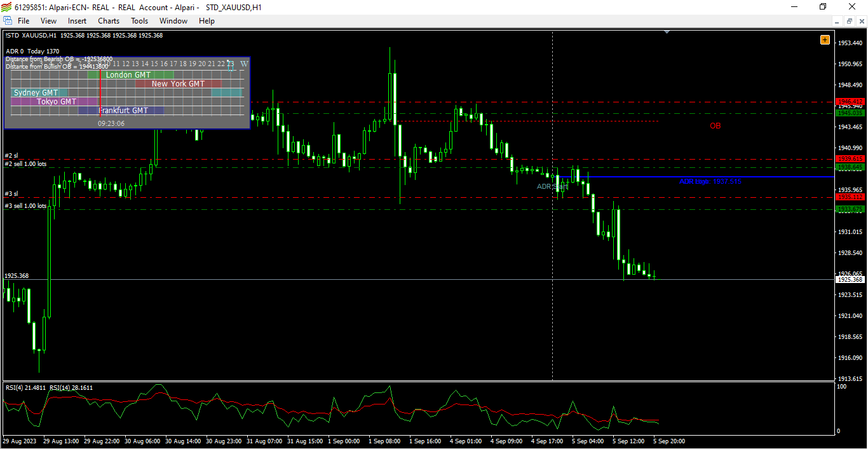Click the chart shift triangle marker at top

pyautogui.click(x=667, y=31)
